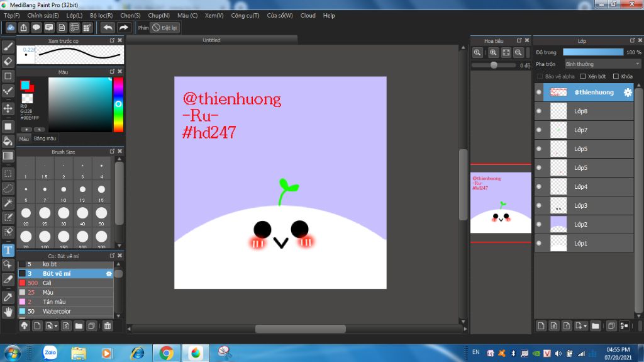The height and width of the screenshot is (362, 644).
Task: Delete the selected brush with trash icon
Action: click(107, 326)
